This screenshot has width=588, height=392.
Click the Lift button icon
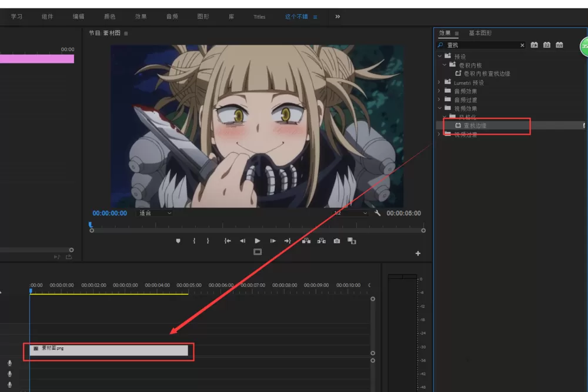[306, 240]
